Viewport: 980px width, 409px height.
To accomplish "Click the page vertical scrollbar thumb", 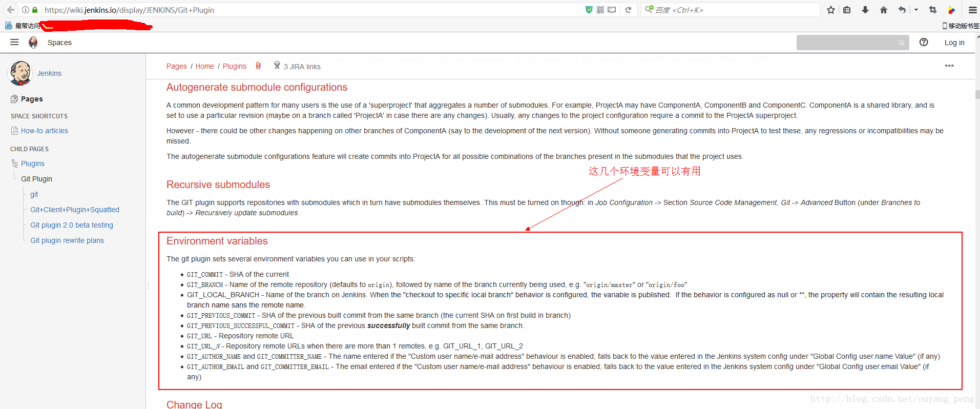I will tap(977, 95).
